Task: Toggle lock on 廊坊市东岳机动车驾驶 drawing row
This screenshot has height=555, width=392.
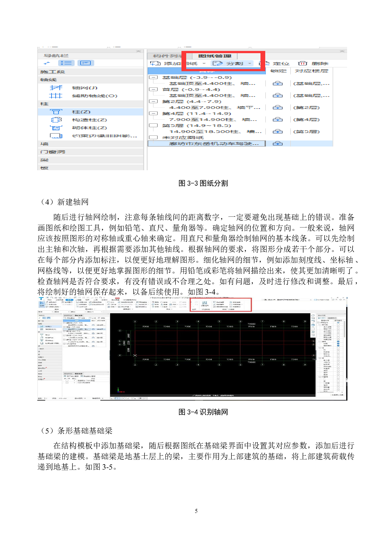Action: pyautogui.click(x=278, y=144)
